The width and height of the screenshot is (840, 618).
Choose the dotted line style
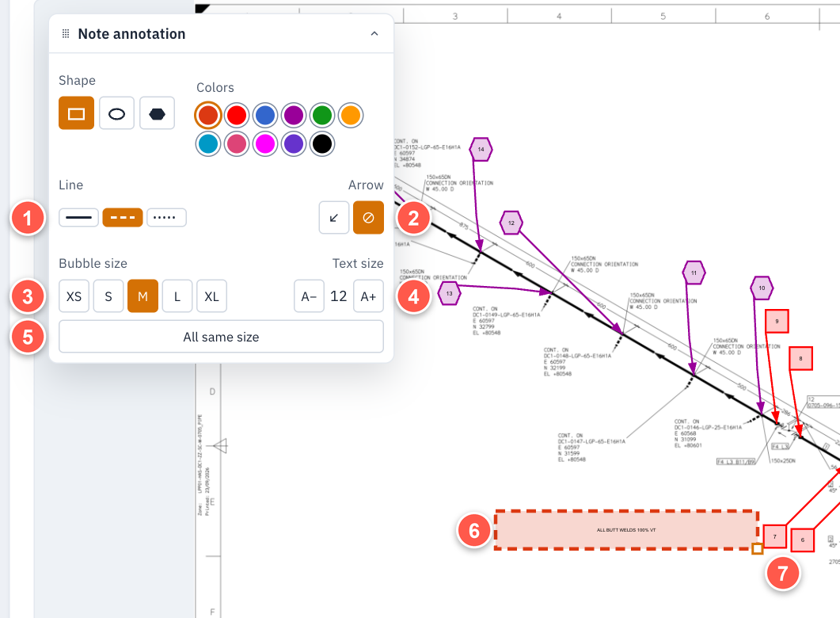coord(166,218)
